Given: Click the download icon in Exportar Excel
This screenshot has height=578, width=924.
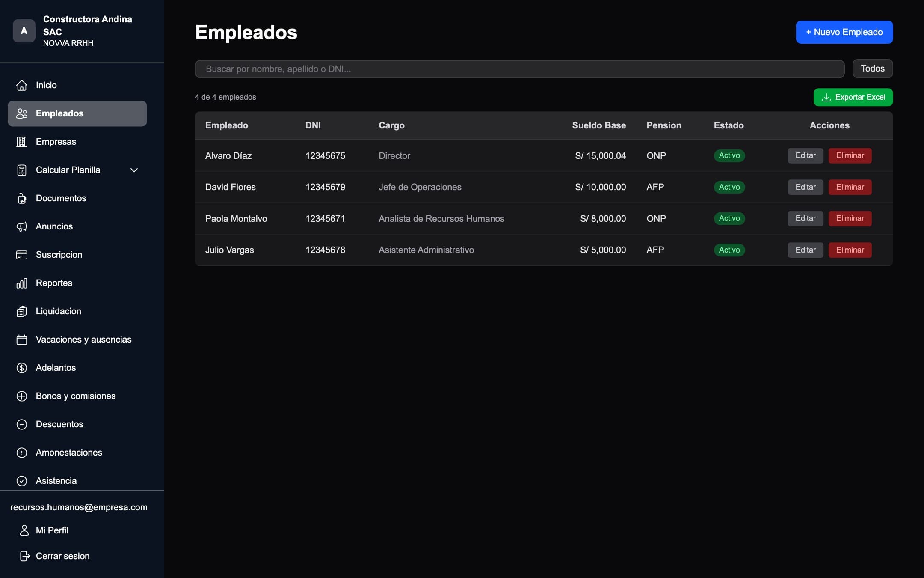Looking at the screenshot, I should pos(826,97).
